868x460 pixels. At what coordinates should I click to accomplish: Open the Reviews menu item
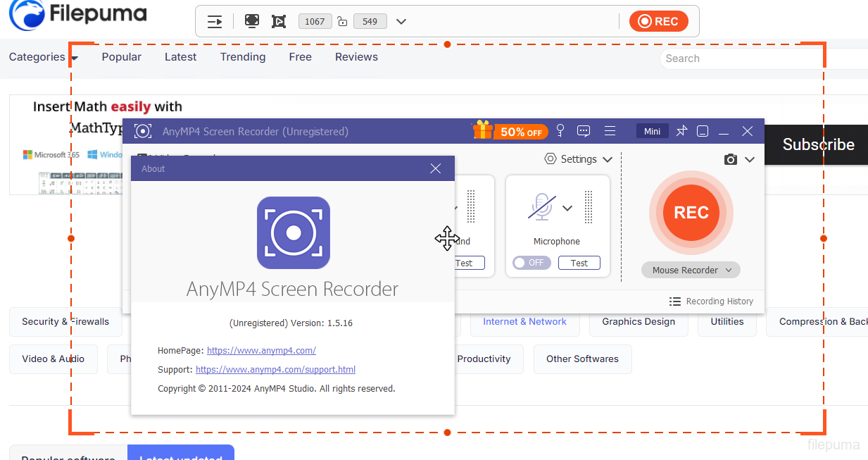click(356, 57)
